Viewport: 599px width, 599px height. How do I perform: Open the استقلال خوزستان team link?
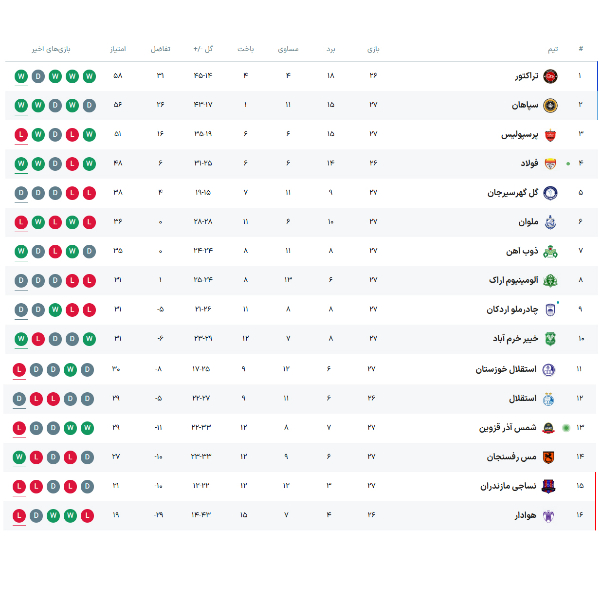[x=506, y=369]
